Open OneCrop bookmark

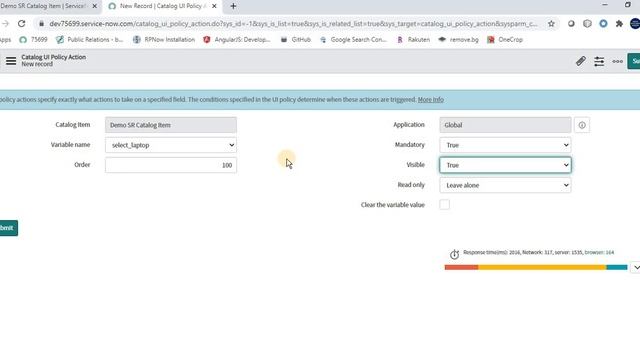coord(505,40)
